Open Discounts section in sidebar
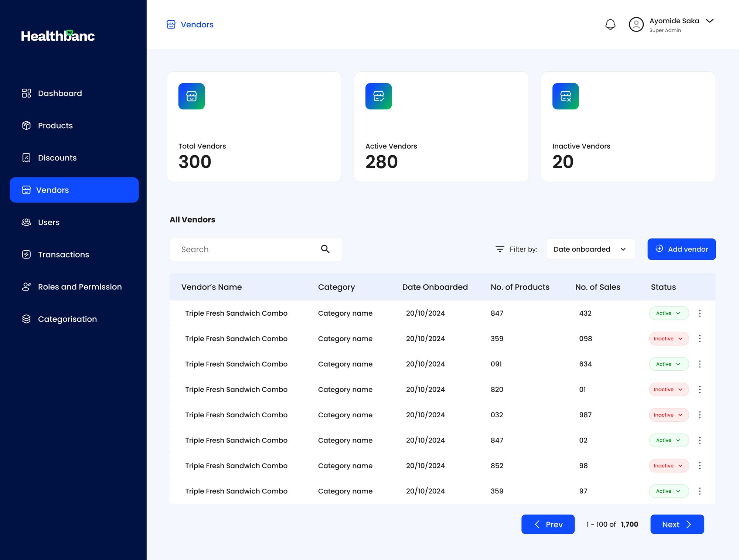This screenshot has height=560, width=739. click(57, 158)
